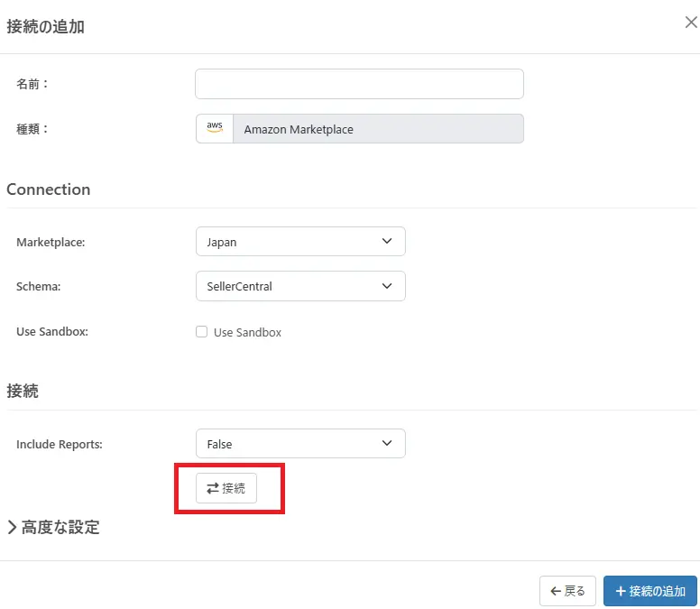
Task: Click the arrows icon on 接続 button
Action: coord(212,488)
